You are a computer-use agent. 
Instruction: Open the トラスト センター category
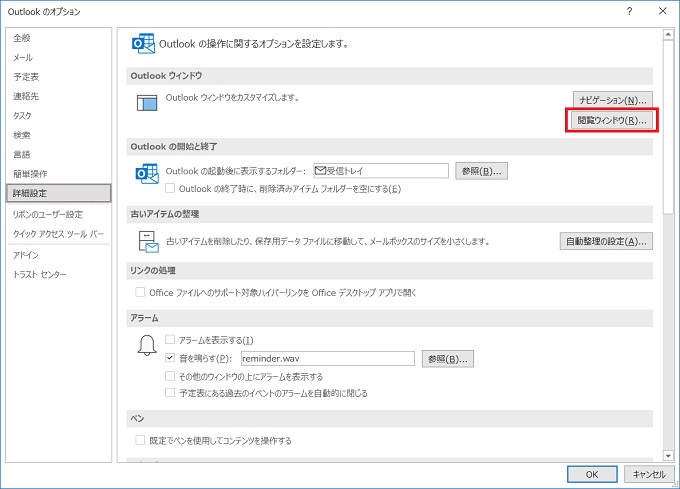pos(59,274)
